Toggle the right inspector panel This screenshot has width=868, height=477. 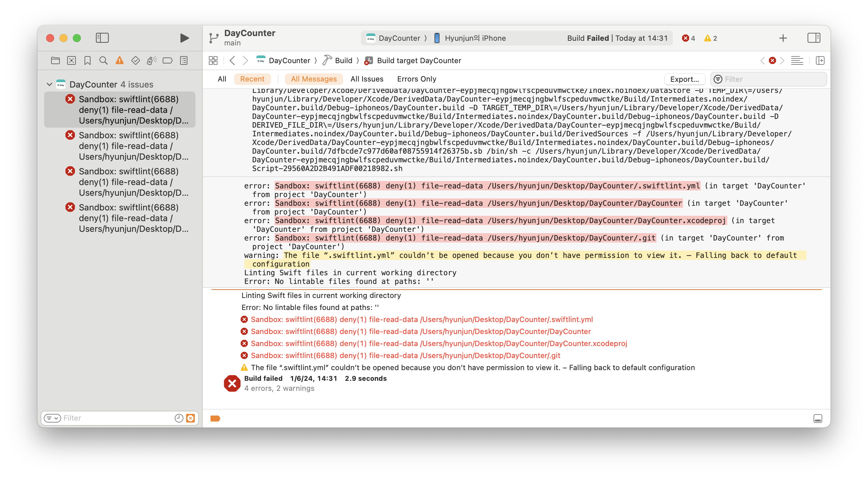click(x=814, y=38)
